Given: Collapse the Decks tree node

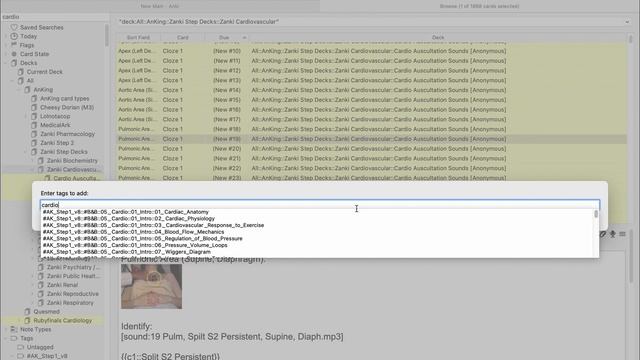Looking at the screenshot, I should pyautogui.click(x=6, y=63).
